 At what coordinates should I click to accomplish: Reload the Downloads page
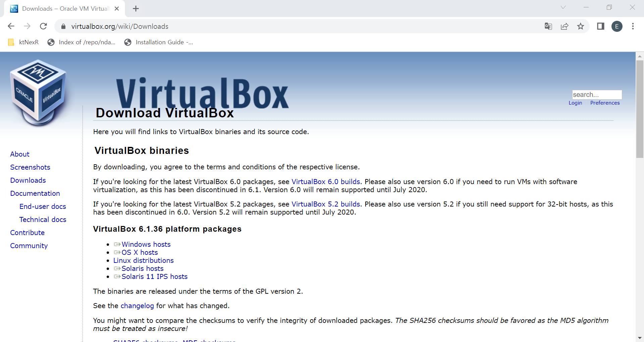coord(43,26)
